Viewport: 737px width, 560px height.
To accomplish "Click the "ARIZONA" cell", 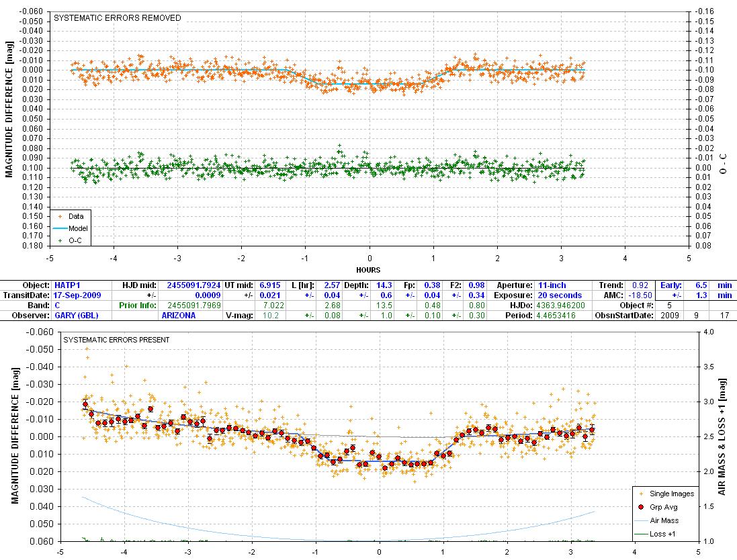I will [179, 315].
